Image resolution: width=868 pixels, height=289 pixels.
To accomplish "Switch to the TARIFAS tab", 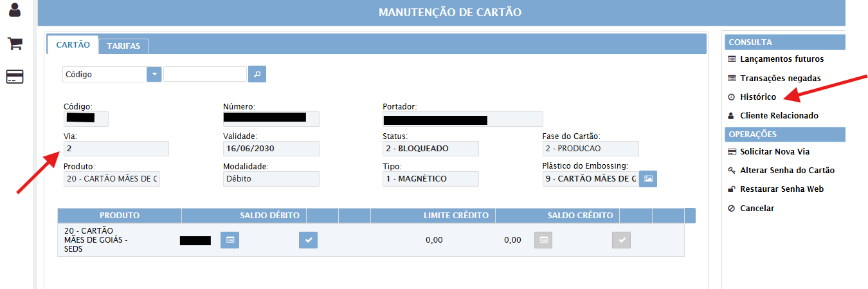I will pyautogui.click(x=123, y=46).
